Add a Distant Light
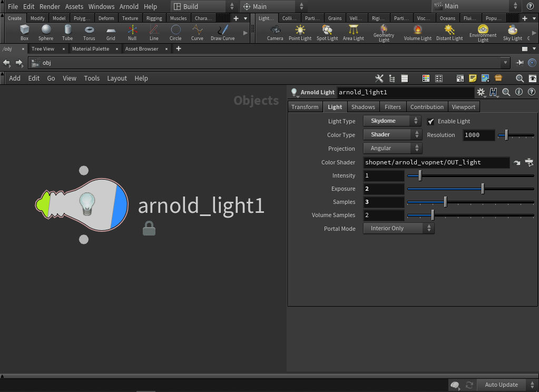Image resolution: width=539 pixels, height=392 pixels. point(449,33)
